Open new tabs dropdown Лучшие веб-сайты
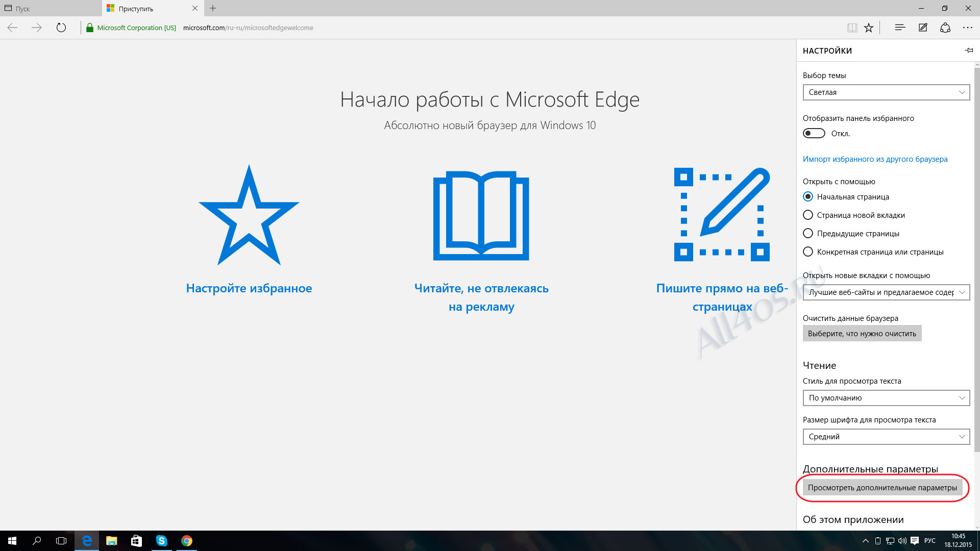The height and width of the screenshot is (551, 980). pyautogui.click(x=886, y=292)
